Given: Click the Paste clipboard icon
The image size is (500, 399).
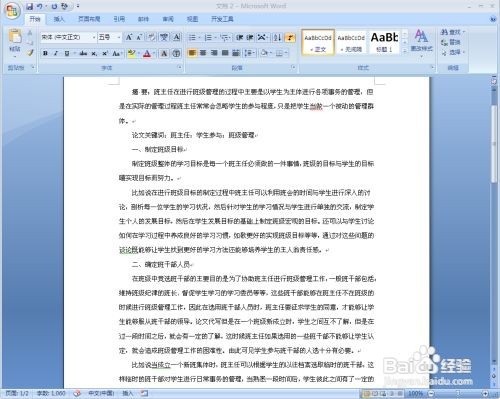Looking at the screenshot, I should tap(15, 37).
